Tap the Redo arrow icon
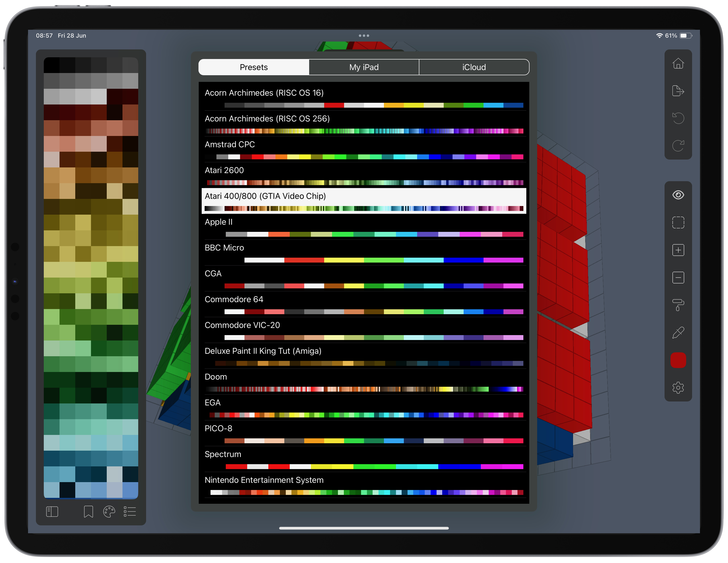Image resolution: width=728 pixels, height=563 pixels. (x=678, y=145)
